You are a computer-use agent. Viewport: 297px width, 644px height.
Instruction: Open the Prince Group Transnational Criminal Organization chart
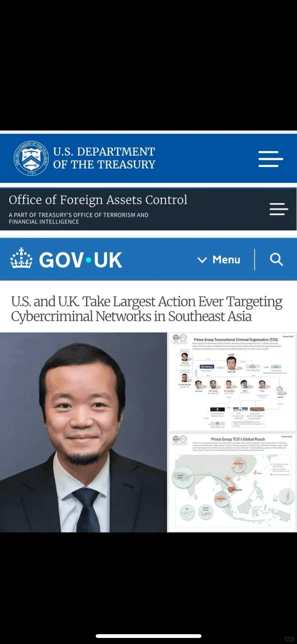tap(232, 382)
